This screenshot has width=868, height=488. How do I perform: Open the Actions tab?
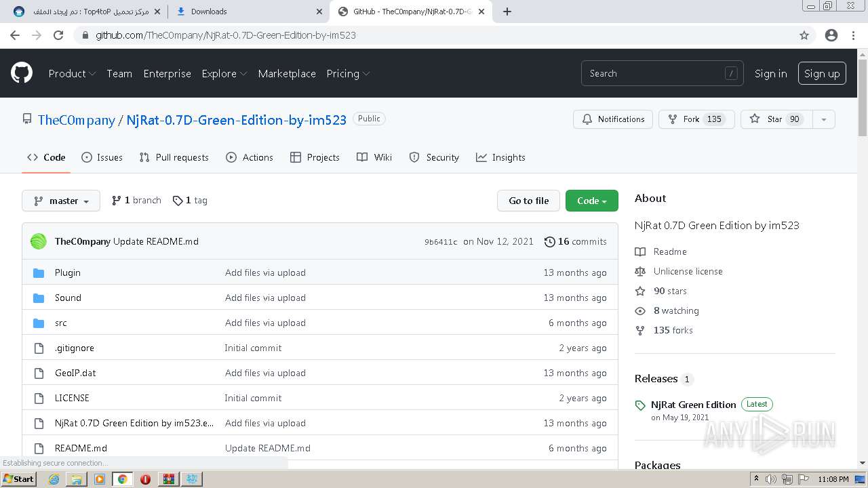(x=250, y=157)
